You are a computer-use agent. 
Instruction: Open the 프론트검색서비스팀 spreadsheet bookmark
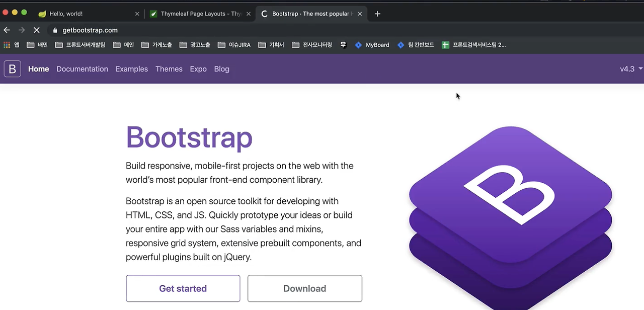[x=474, y=45]
